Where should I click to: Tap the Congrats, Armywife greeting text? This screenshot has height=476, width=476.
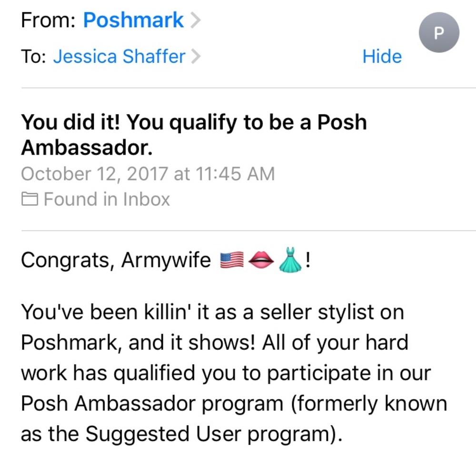116,260
